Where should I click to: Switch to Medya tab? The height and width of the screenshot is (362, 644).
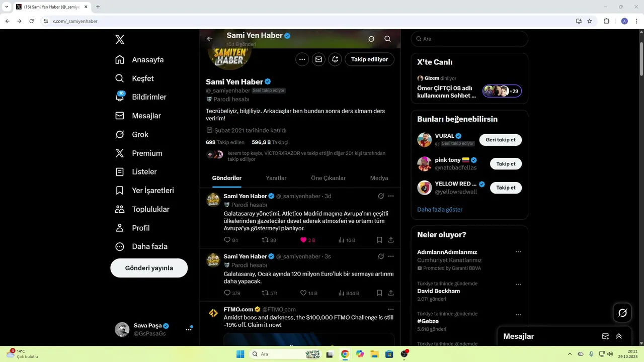[x=379, y=178]
